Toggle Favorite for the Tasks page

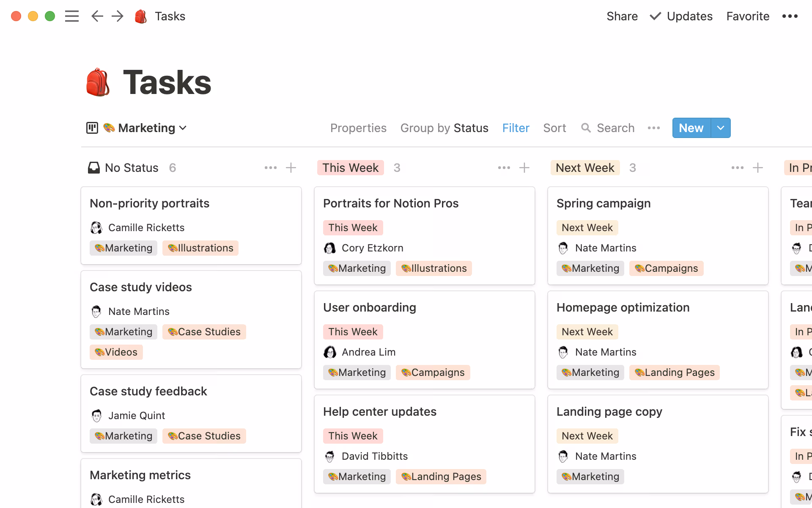[x=748, y=16]
